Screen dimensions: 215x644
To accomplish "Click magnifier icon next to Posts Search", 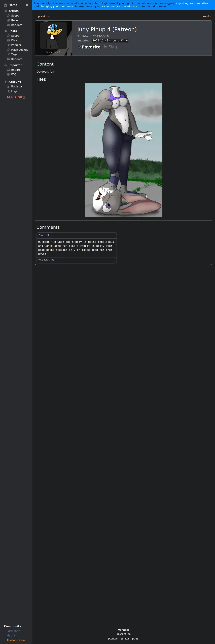I will (8, 36).
